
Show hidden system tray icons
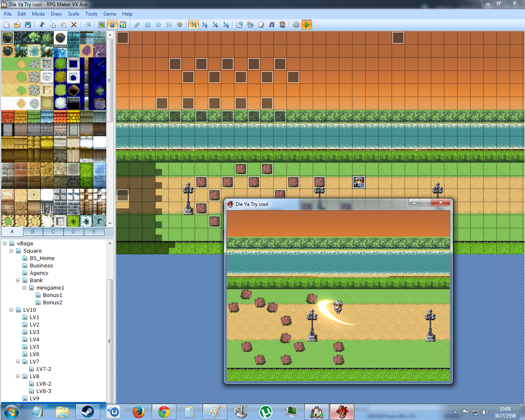point(455,412)
